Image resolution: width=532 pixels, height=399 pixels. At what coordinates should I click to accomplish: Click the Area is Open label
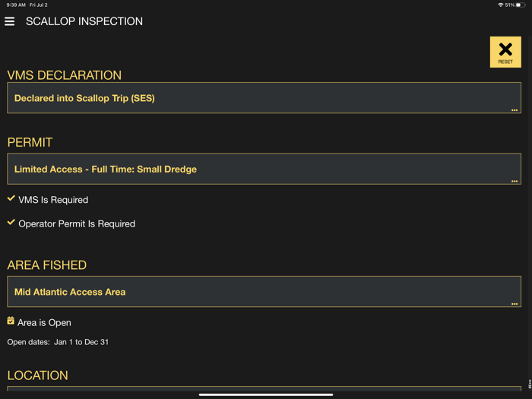44,322
